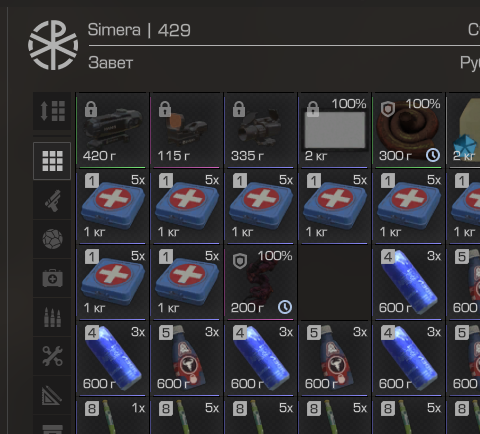This screenshot has height=434, width=480.
Task: Filter by ammunition bullets icon
Action: point(52,317)
